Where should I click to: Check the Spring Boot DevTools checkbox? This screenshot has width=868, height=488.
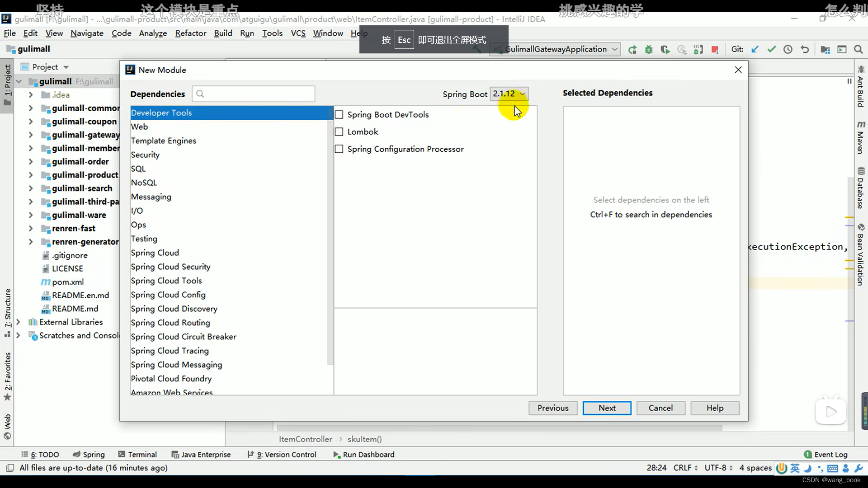click(x=339, y=115)
